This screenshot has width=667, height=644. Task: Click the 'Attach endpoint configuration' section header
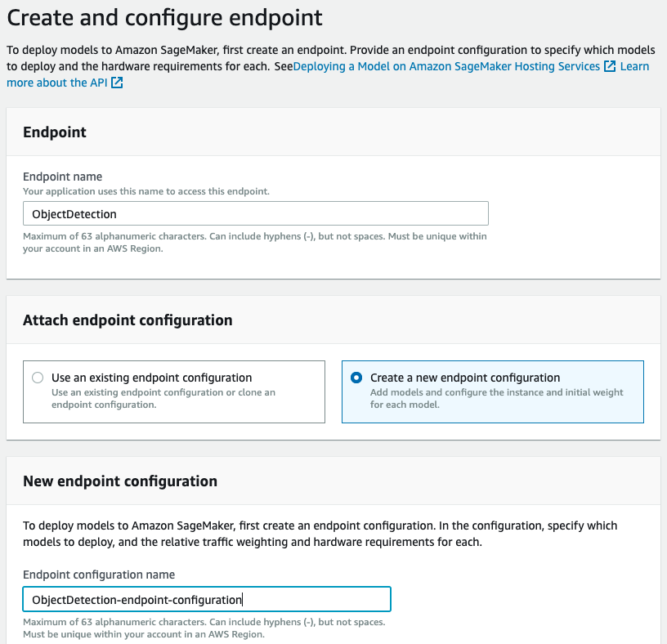[x=128, y=320]
